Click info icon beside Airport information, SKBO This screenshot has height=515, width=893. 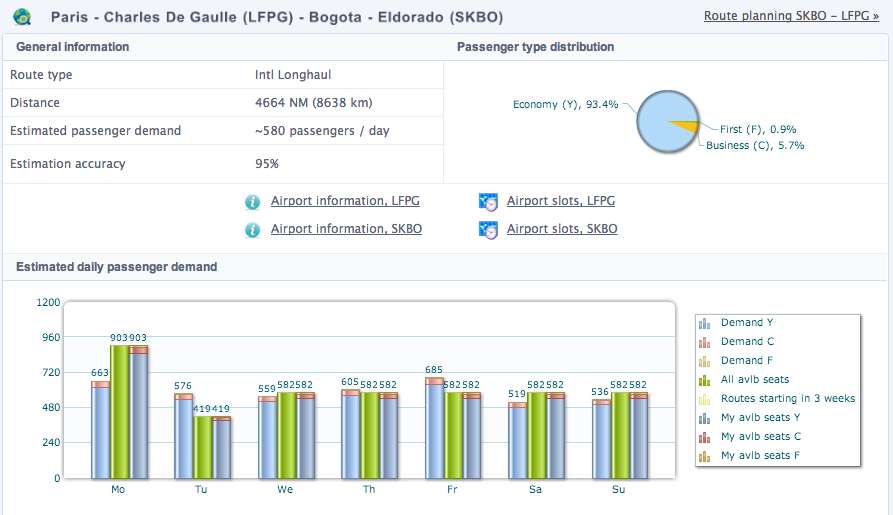[253, 230]
